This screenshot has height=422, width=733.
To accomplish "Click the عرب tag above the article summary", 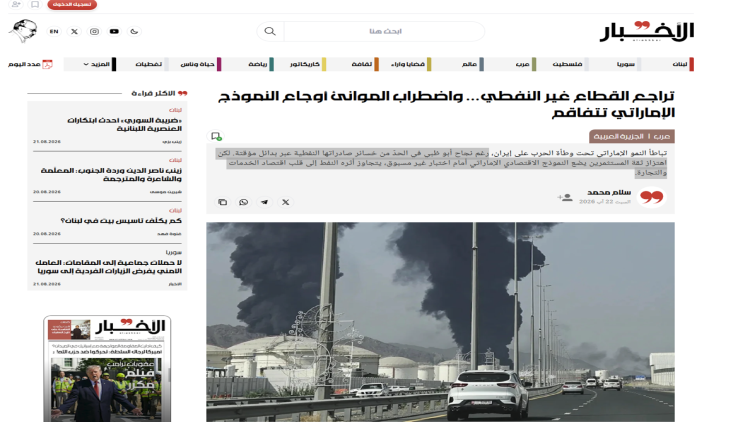I will [661, 136].
